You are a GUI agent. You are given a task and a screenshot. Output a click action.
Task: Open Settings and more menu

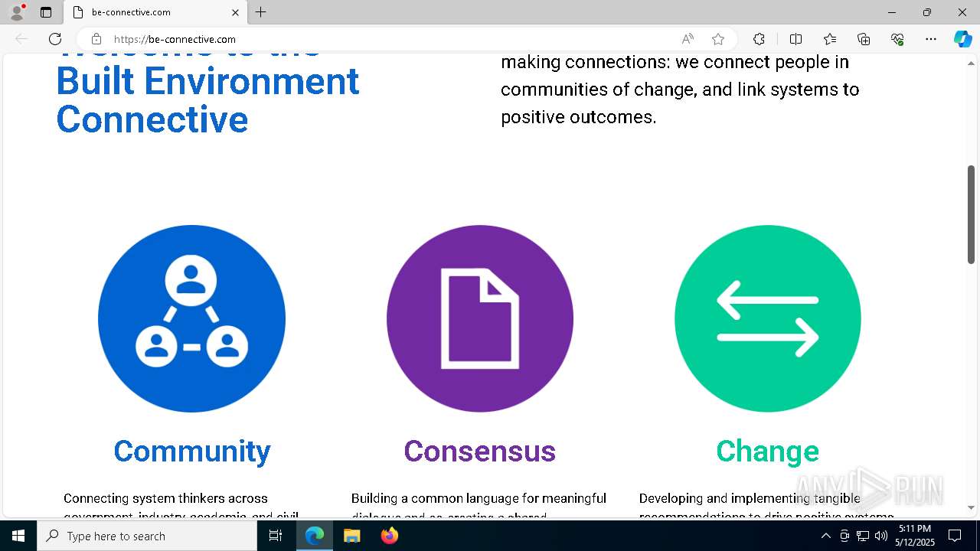point(931,39)
